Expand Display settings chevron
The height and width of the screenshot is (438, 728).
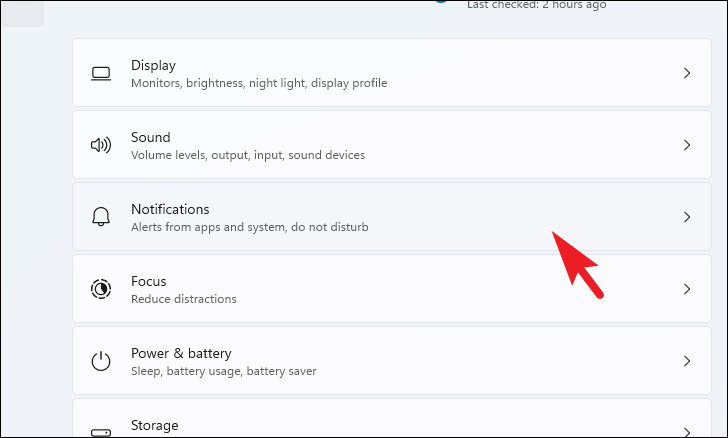[687, 73]
